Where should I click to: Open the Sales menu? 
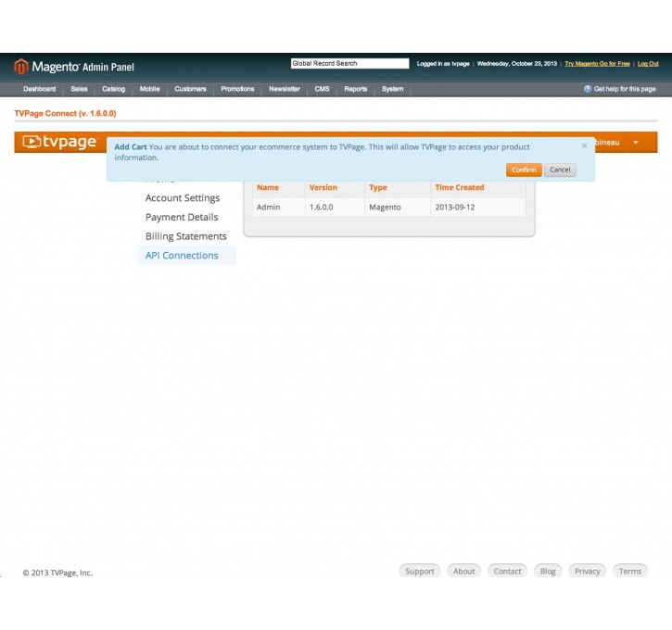79,89
